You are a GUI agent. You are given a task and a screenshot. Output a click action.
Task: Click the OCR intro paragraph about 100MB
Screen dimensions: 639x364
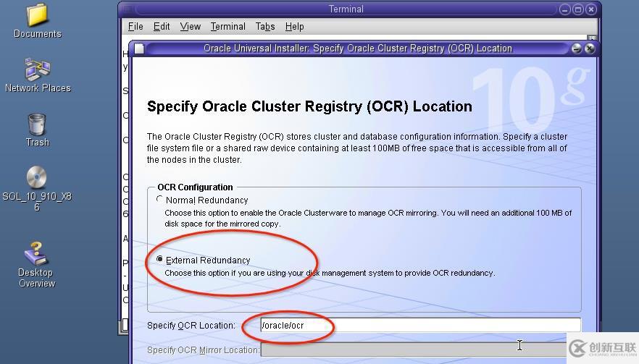[x=357, y=148]
